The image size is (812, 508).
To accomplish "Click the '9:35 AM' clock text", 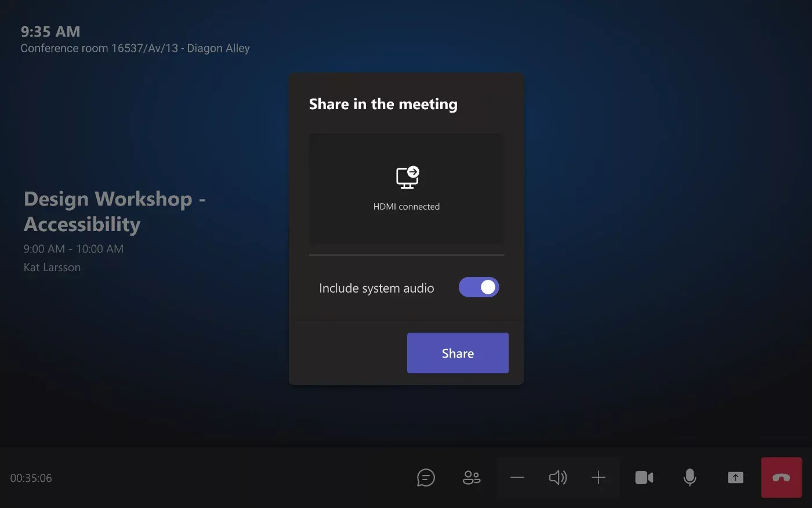I will [50, 31].
